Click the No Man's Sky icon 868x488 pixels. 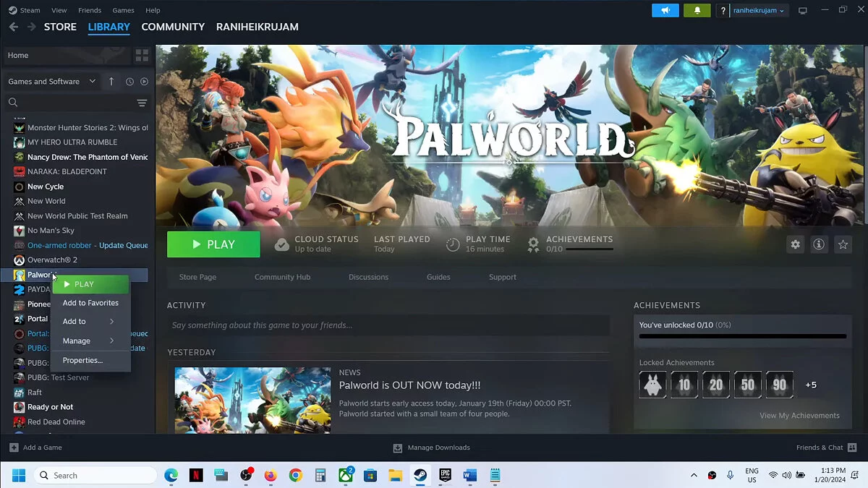[20, 231]
